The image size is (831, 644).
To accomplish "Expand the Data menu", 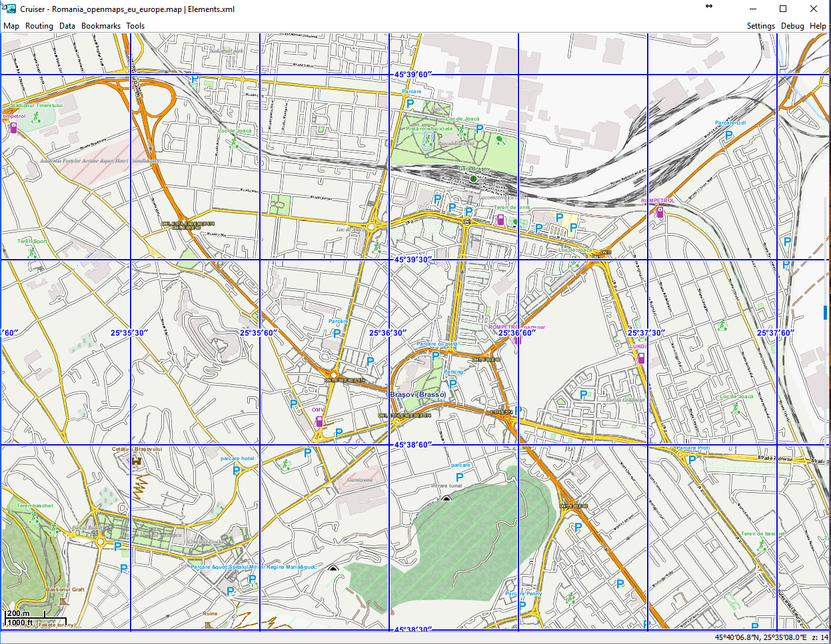I will tap(67, 26).
